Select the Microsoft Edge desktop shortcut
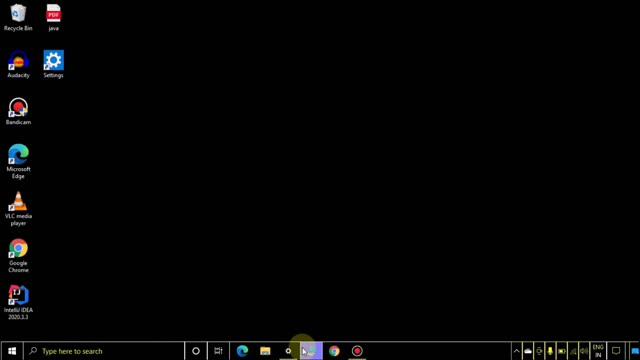Image resolution: width=640 pixels, height=360 pixels. click(x=18, y=161)
